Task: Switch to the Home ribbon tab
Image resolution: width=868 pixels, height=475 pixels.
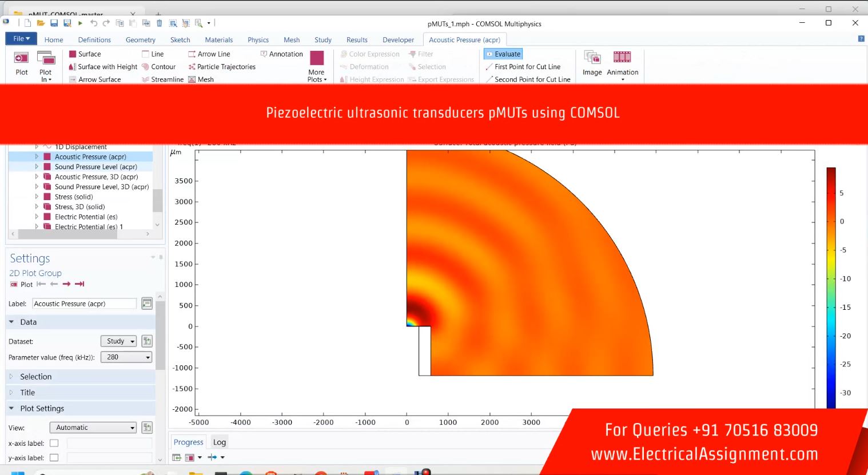Action: [54, 40]
